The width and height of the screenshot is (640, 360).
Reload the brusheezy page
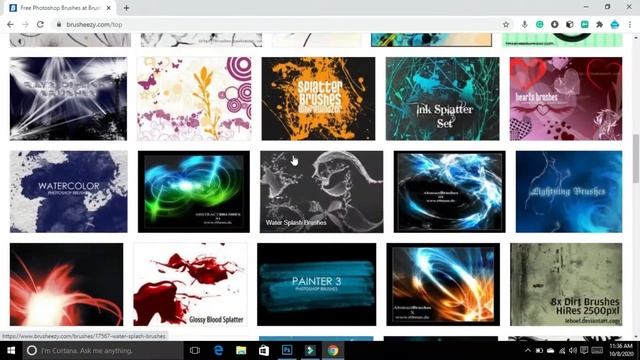[x=40, y=24]
